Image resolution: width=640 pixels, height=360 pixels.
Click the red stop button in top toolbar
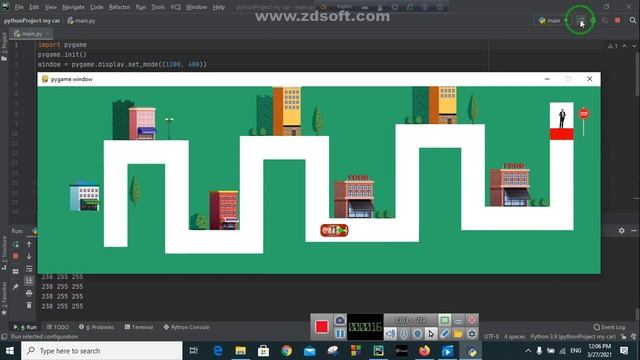(618, 20)
